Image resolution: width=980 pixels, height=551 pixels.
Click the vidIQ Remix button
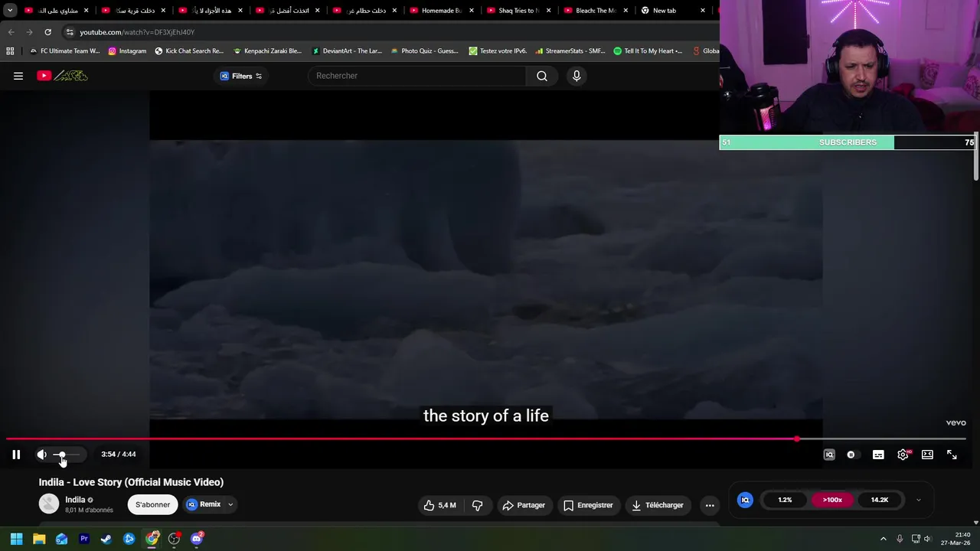[204, 504]
